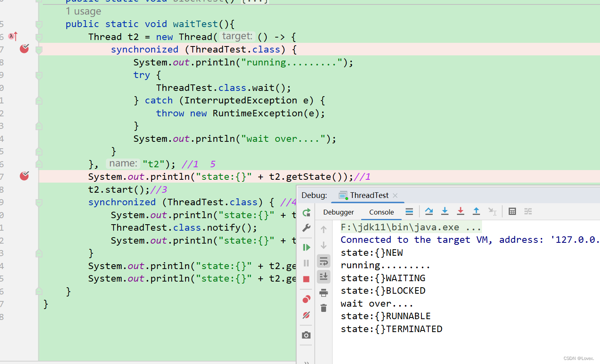600x364 pixels.
Task: Click 'target:' parameter hint
Action: point(237,36)
